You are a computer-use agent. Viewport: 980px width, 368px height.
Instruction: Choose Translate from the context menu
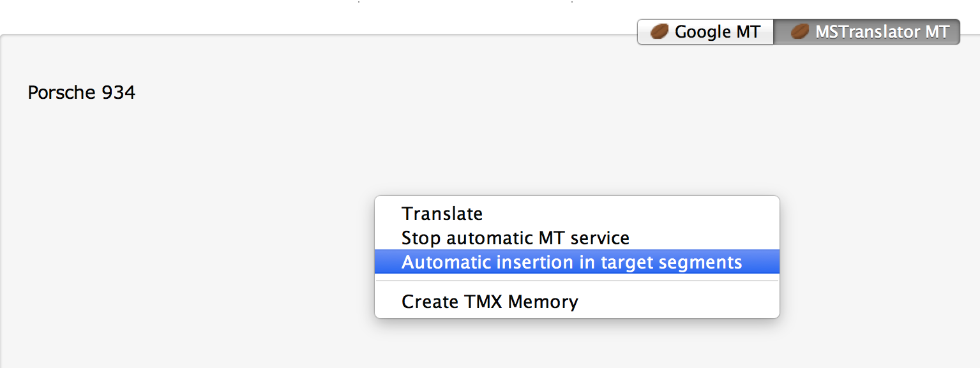pos(442,214)
